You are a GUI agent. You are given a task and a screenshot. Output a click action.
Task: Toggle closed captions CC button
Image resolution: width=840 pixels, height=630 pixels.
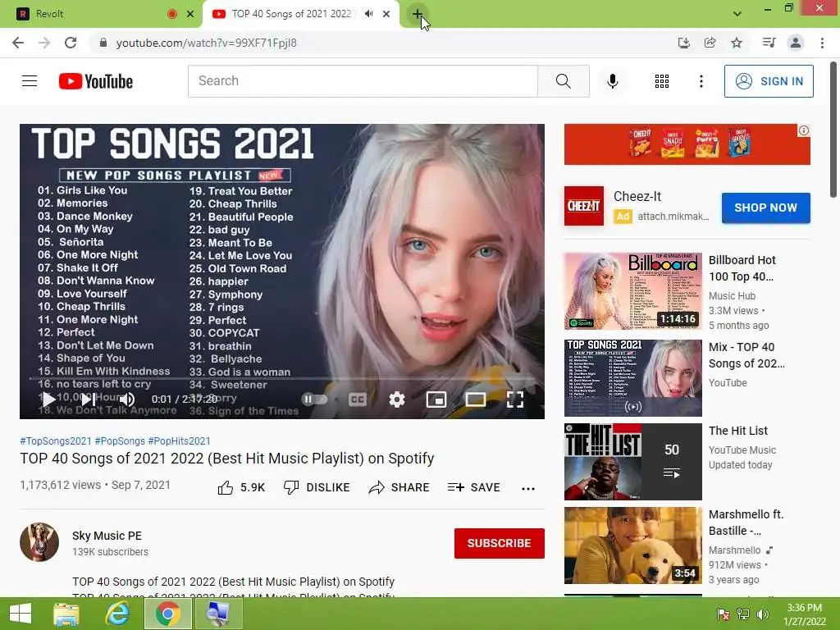(x=358, y=399)
